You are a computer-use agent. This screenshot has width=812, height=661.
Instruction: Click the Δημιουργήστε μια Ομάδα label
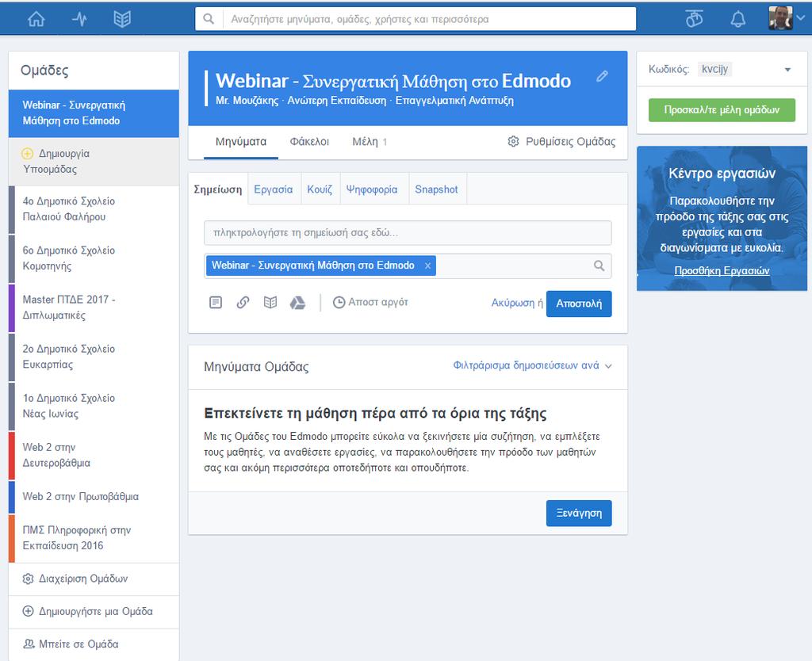point(96,611)
